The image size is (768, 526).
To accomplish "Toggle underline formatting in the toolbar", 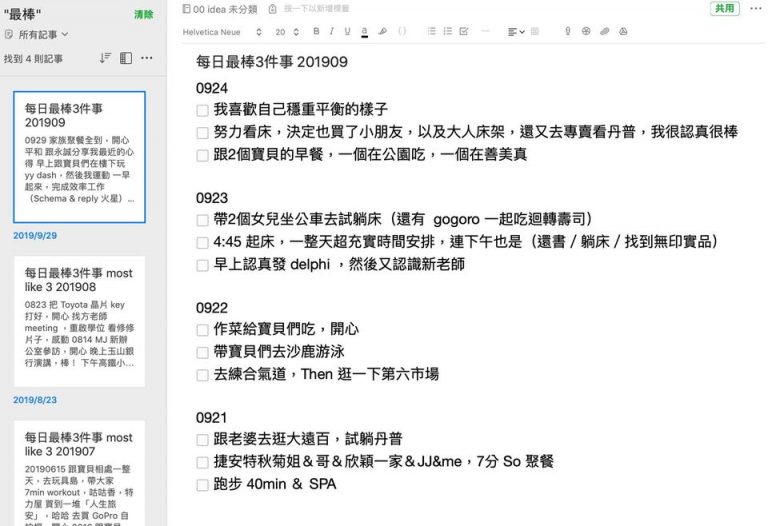I will click(347, 31).
